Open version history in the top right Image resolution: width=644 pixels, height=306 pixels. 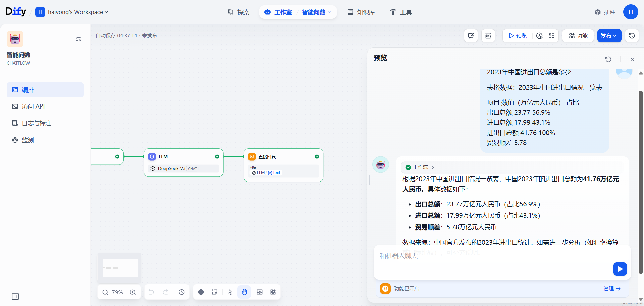(x=632, y=36)
